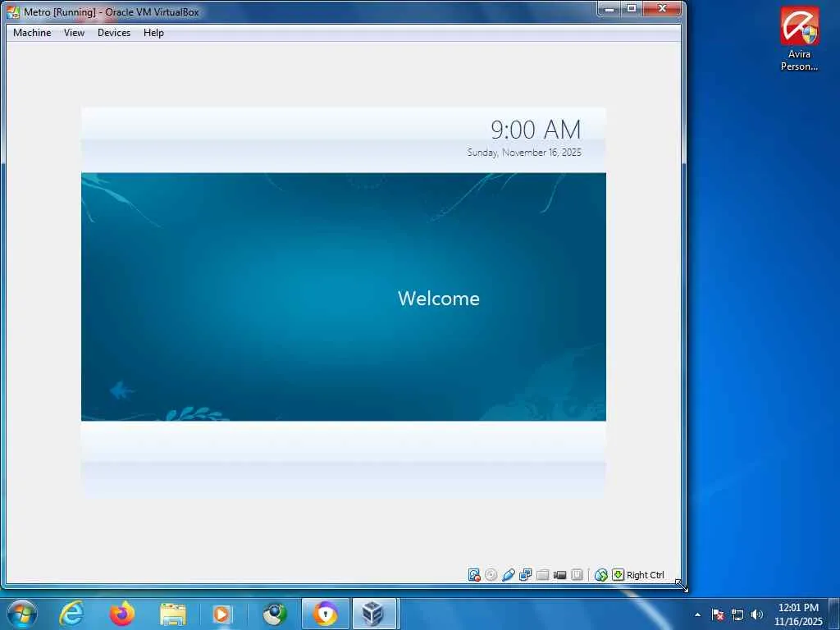This screenshot has height=630, width=840.
Task: Open the volume speaker tray icon
Action: coord(757,614)
